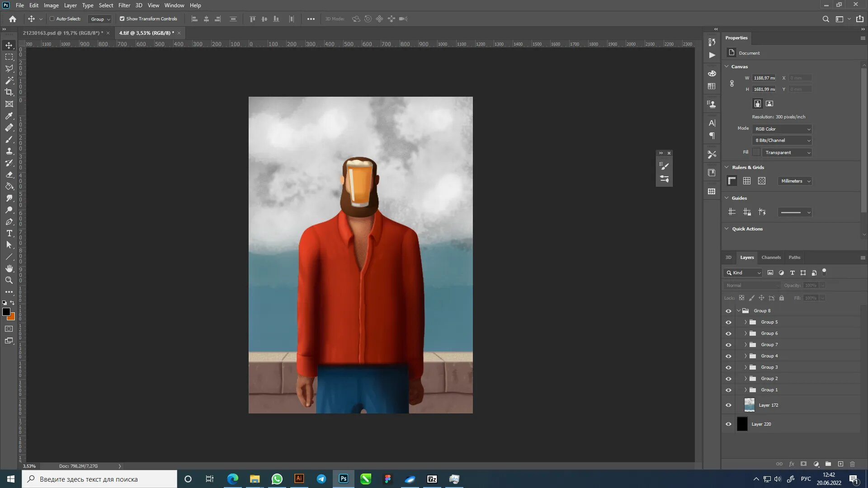Collapse the Group 8 folder
Screen dimensions: 868x488
tap(739, 311)
